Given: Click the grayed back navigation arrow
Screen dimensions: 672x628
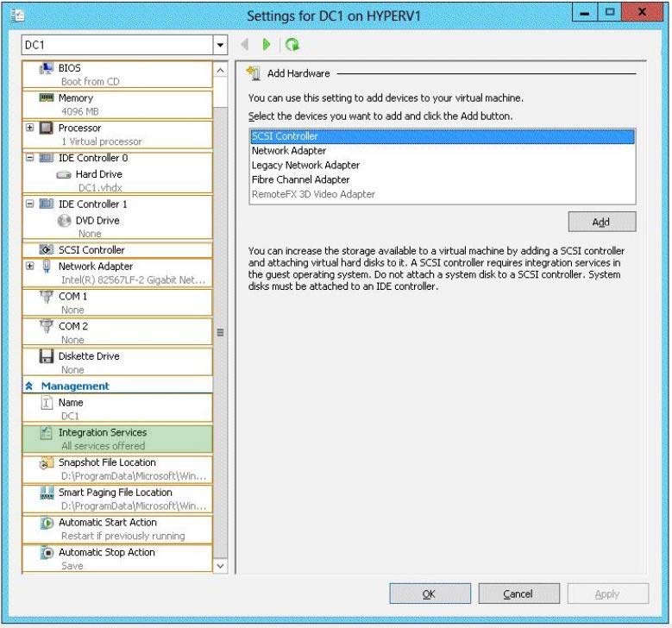Looking at the screenshot, I should [245, 44].
